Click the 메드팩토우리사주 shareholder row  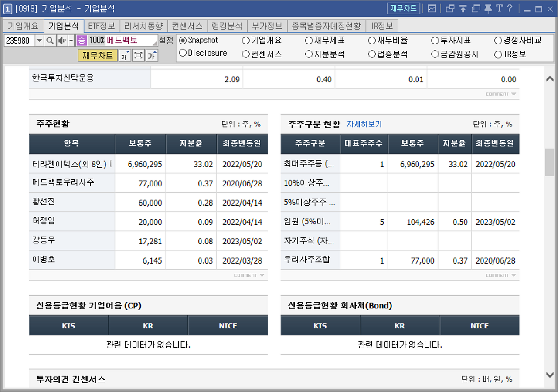click(148, 183)
